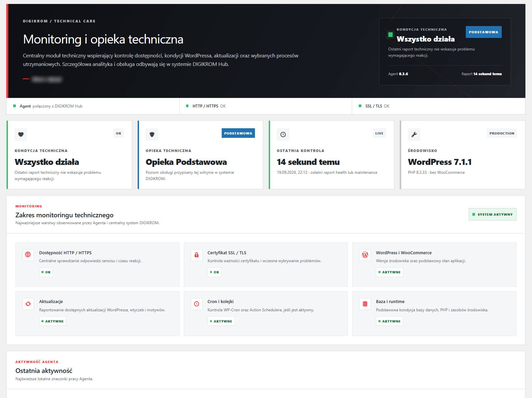Click the heart icon in Kondycja techniczna card
Screen dimensions: 532x398
[21, 134]
